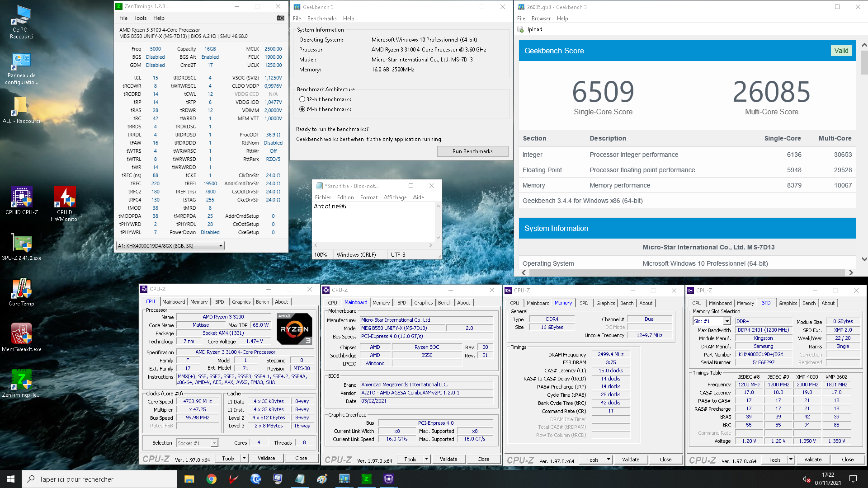Open blue circular browser taskbar icon

pos(255,479)
